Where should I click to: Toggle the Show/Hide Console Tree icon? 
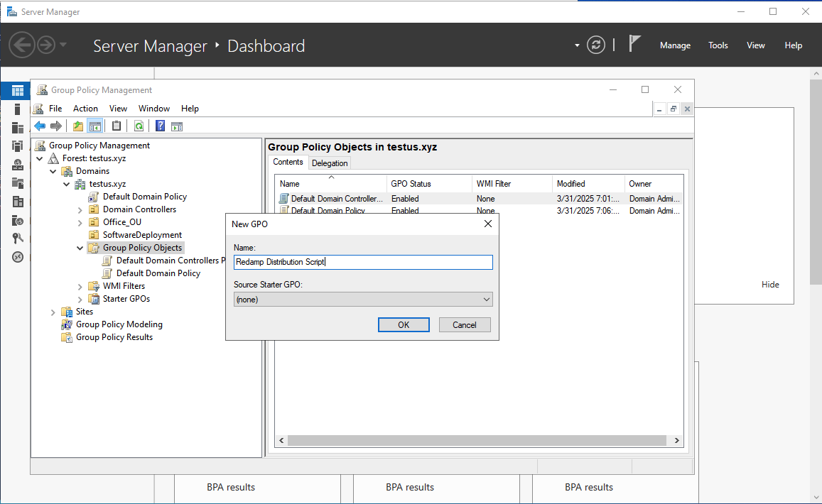(x=94, y=126)
